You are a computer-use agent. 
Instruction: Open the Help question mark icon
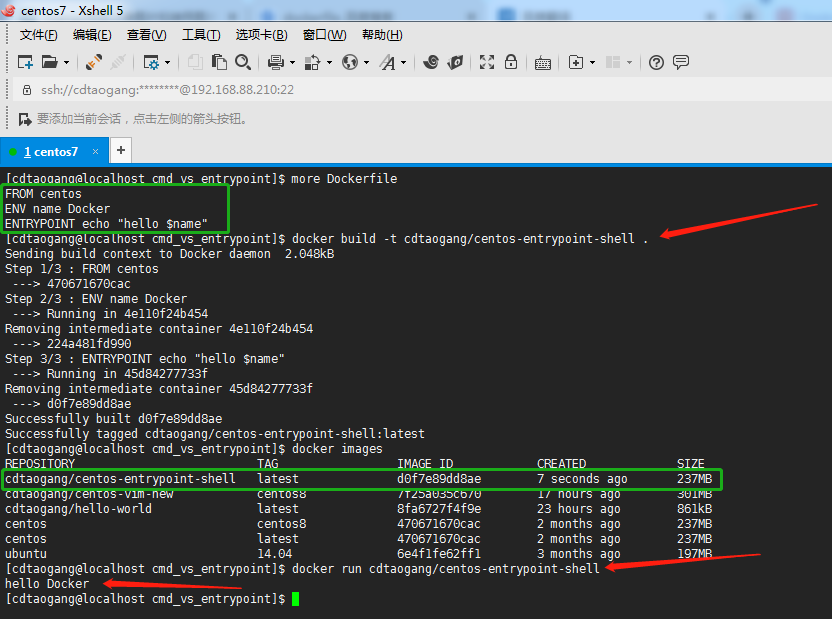656,63
